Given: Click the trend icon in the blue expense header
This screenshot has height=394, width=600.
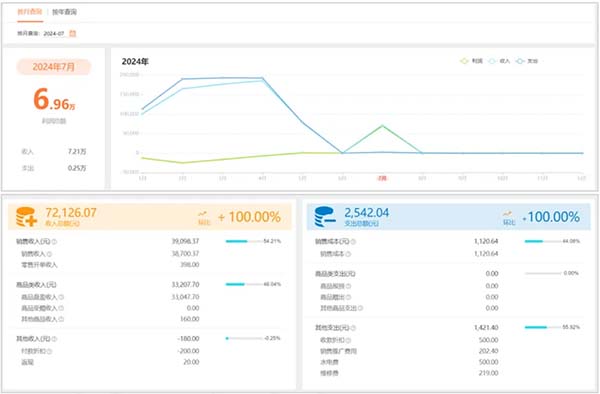Looking at the screenshot, I should pyautogui.click(x=508, y=214).
